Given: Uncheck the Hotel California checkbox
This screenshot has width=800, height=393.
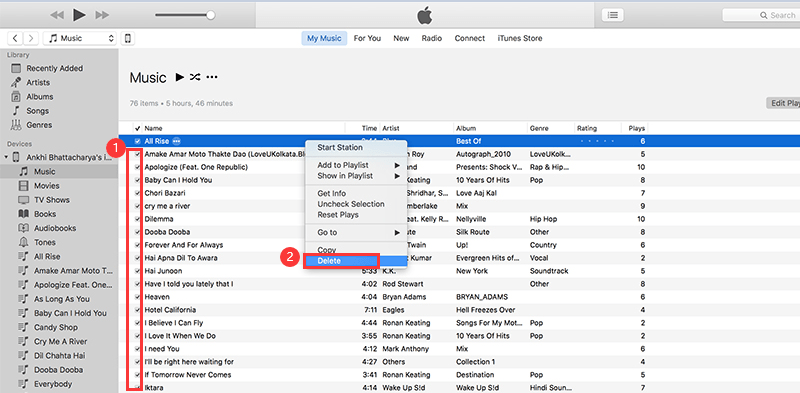Looking at the screenshot, I should [x=137, y=310].
